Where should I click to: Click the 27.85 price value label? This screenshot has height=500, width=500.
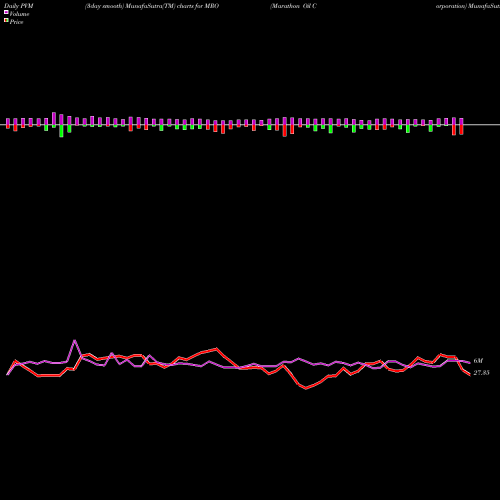pos(481,373)
